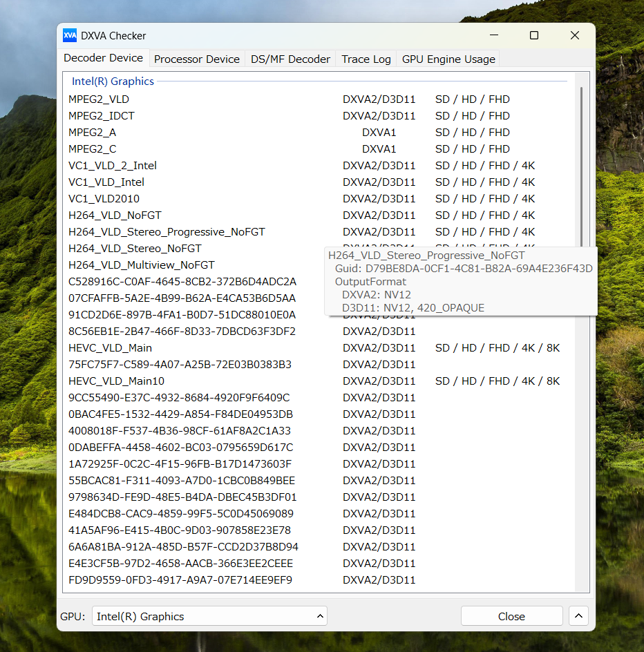Click the GPU: label

73,616
